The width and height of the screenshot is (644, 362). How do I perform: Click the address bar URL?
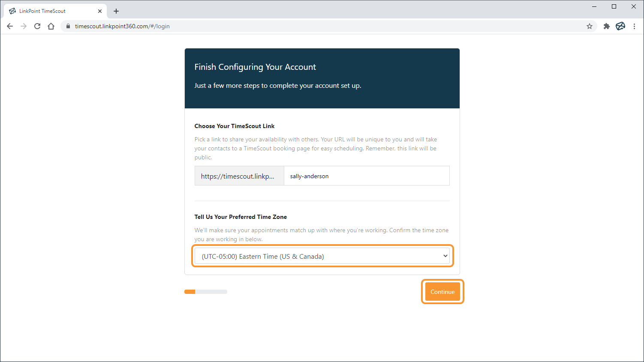122,26
